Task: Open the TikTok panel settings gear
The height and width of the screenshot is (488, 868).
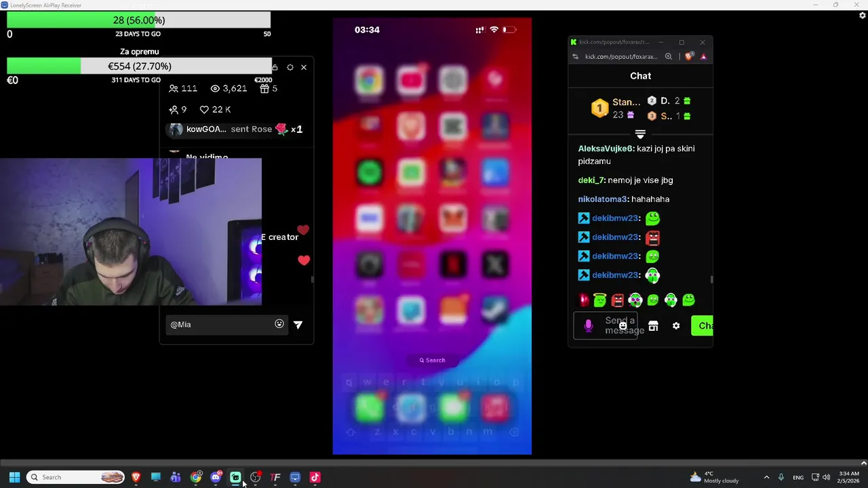Action: pyautogui.click(x=290, y=67)
